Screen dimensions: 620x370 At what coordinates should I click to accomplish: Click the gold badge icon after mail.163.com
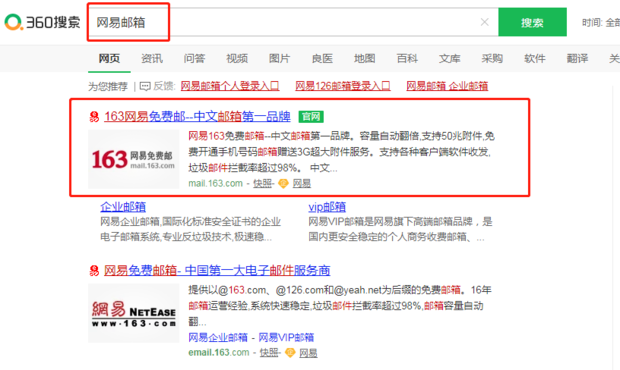(284, 183)
